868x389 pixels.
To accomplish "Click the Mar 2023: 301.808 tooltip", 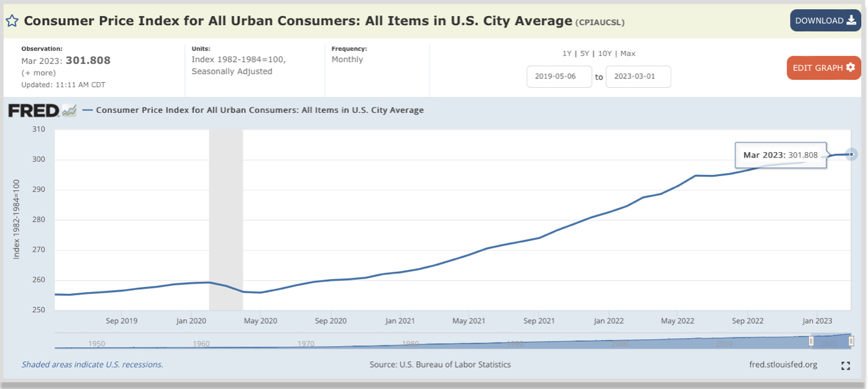I will (x=780, y=155).
